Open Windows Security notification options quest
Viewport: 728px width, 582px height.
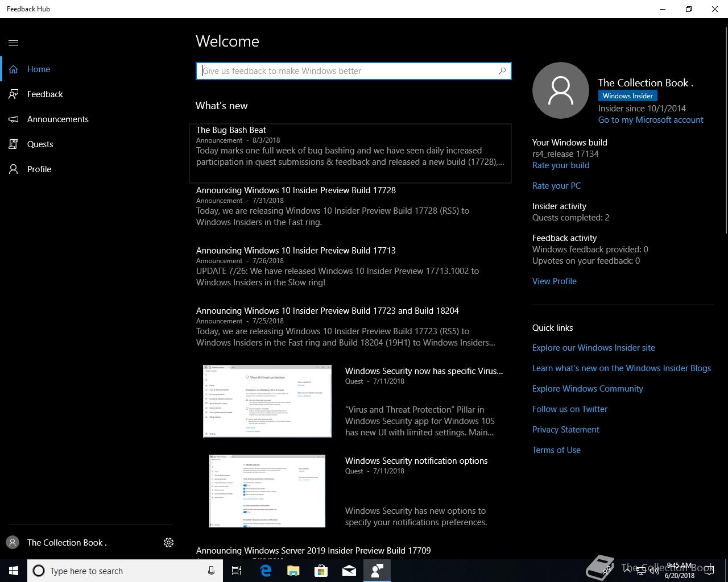[x=416, y=461]
